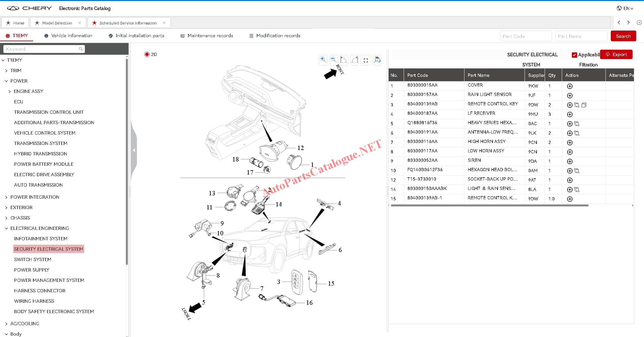Focus the Keyword filter field

pyautogui.click(x=44, y=49)
